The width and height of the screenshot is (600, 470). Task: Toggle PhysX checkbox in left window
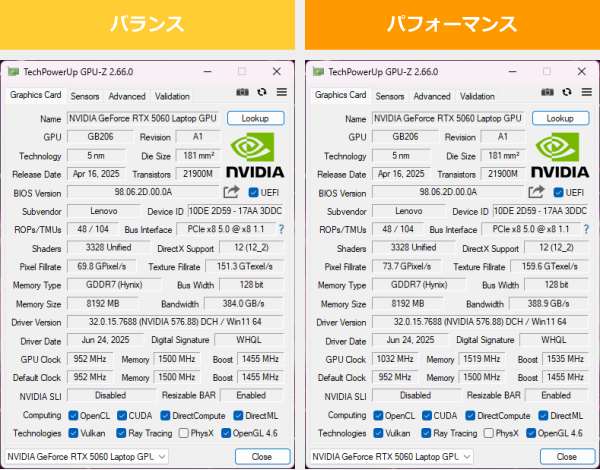pyautogui.click(x=184, y=433)
